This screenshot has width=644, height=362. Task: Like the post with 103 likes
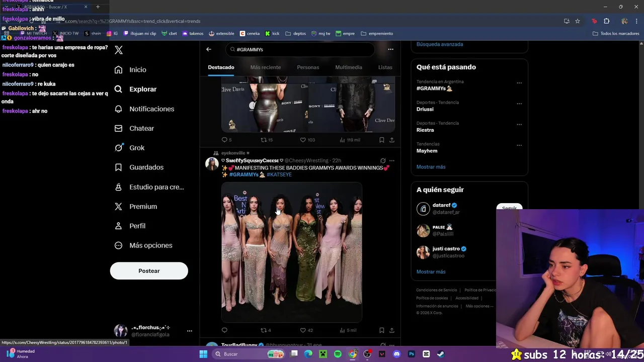coord(307,140)
